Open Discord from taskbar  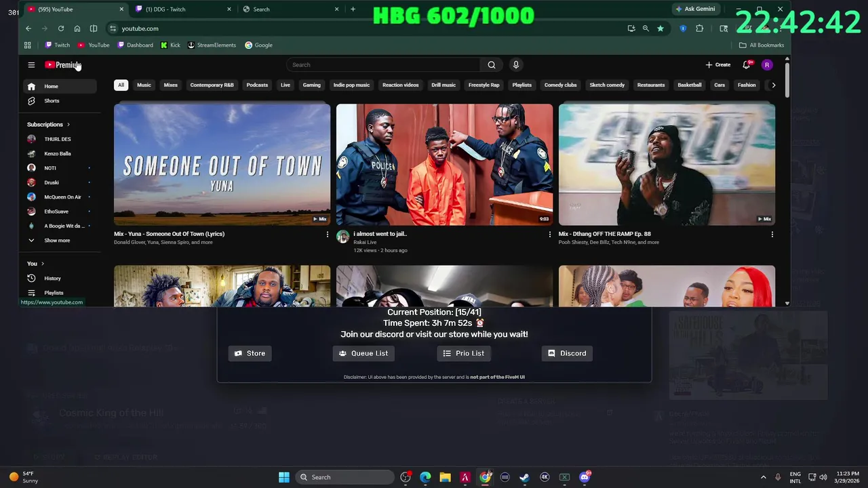coord(585,477)
